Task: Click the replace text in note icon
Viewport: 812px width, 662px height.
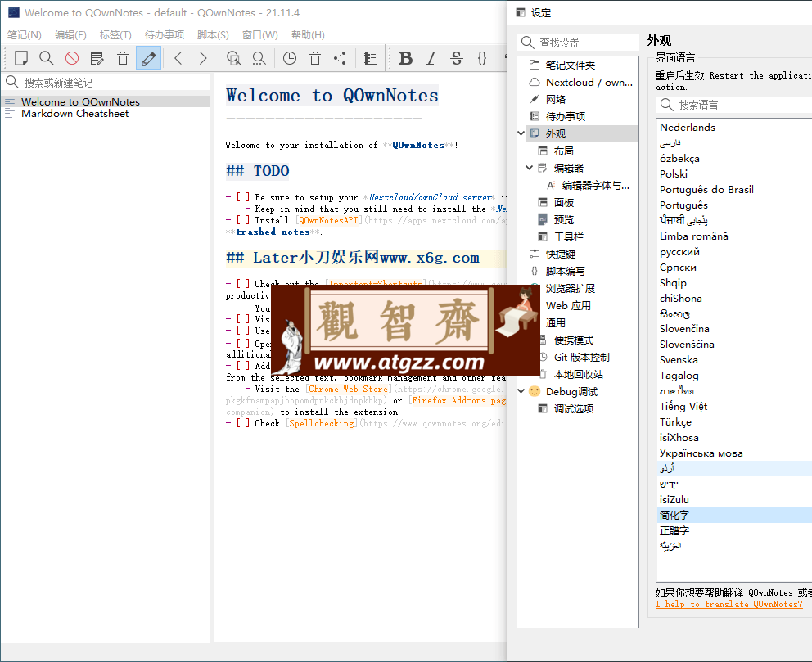Action: (259, 58)
